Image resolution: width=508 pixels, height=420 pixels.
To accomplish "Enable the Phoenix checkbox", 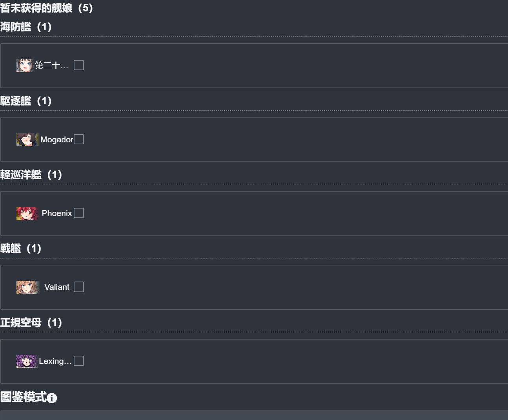I will pyautogui.click(x=79, y=213).
